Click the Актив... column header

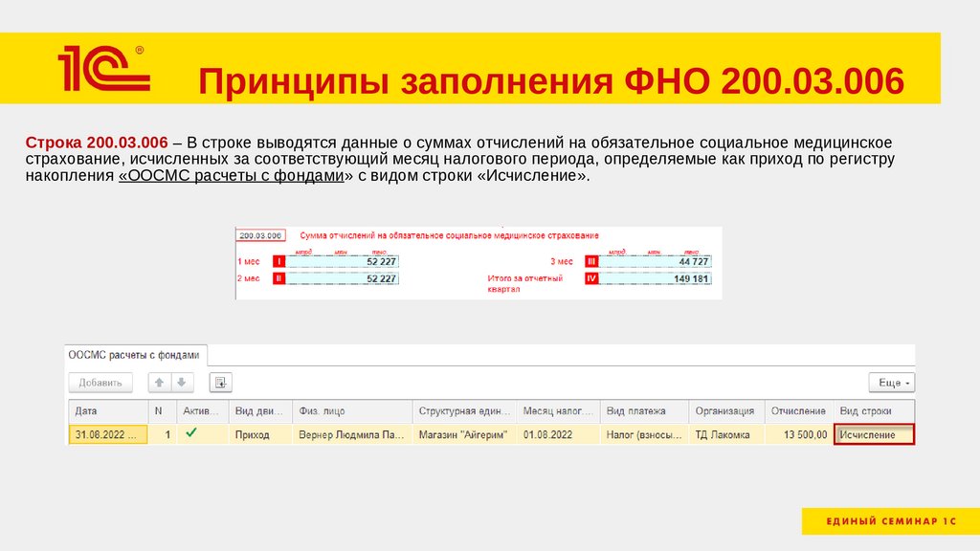[203, 411]
